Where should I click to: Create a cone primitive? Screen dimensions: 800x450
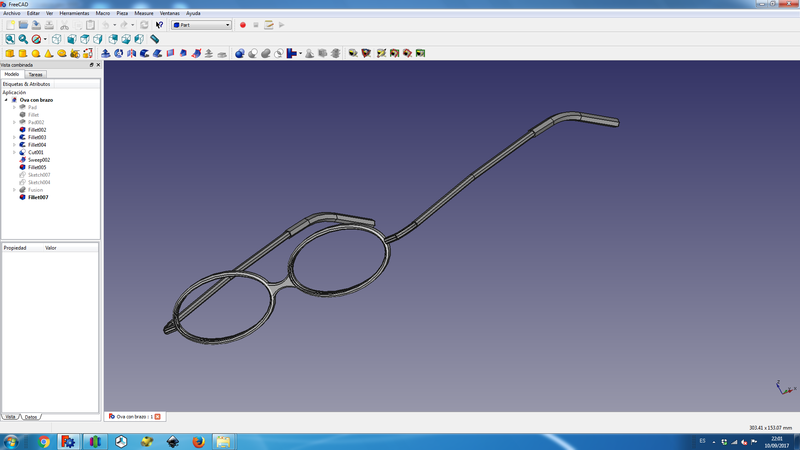click(x=48, y=53)
